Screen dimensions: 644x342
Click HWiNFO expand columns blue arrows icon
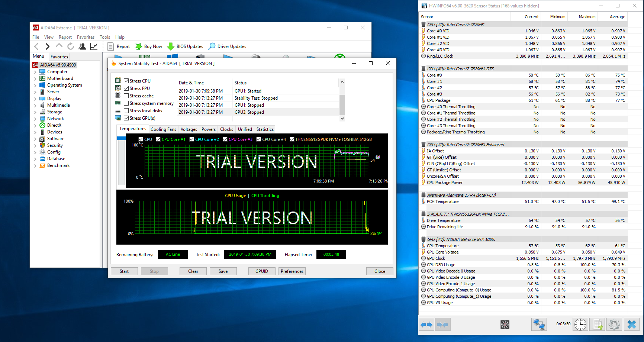pyautogui.click(x=426, y=325)
